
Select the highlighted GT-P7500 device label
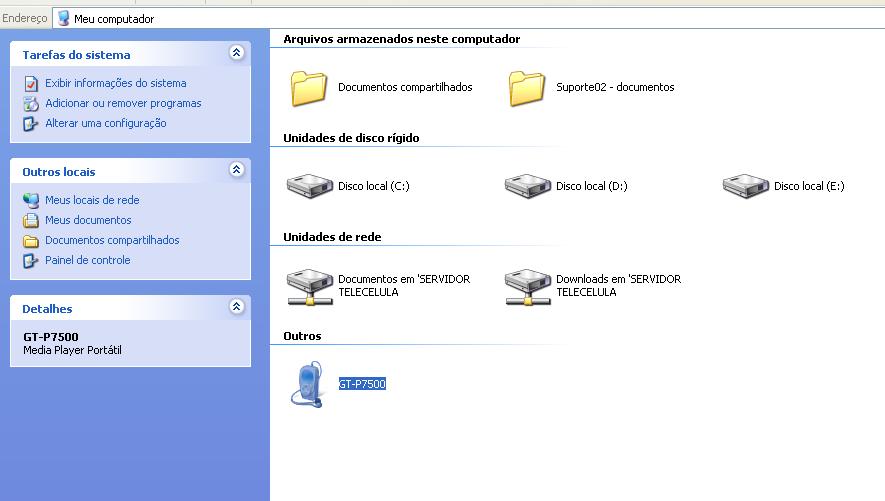tap(362, 384)
